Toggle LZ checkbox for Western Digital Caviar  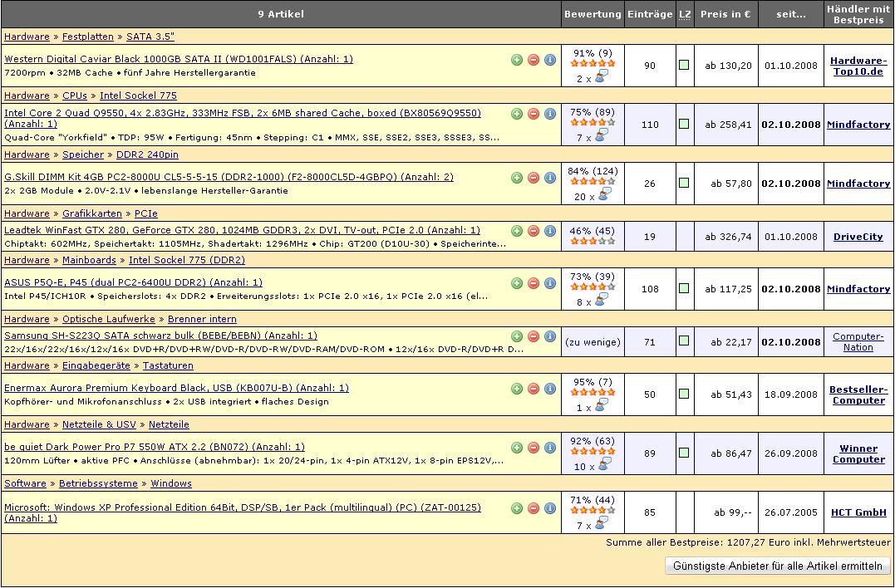coord(684,65)
